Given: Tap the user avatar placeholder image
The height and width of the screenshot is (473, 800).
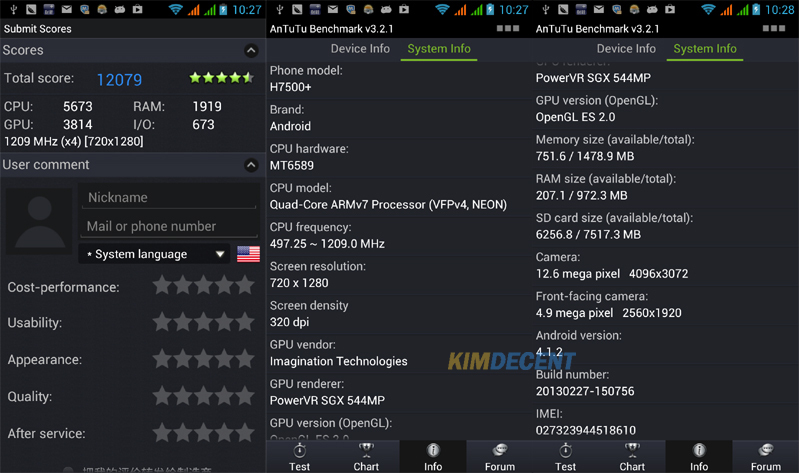Looking at the screenshot, I should (x=39, y=221).
